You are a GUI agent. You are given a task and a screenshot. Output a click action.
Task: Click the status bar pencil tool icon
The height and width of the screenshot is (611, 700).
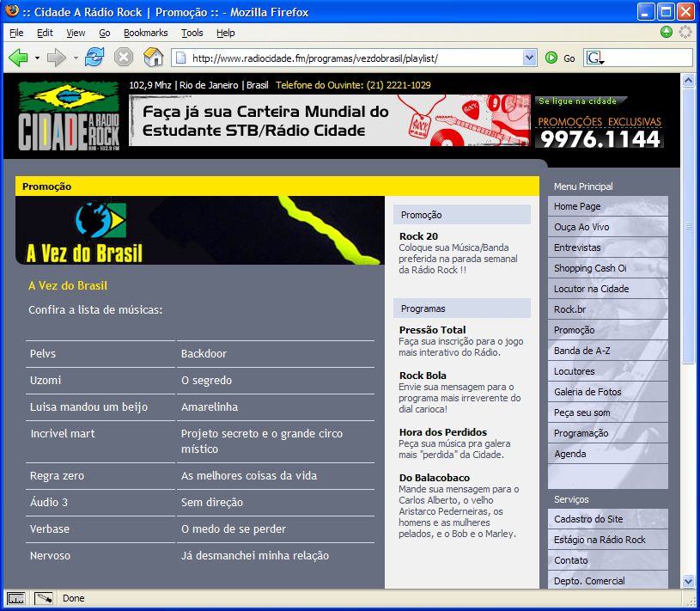[44, 598]
